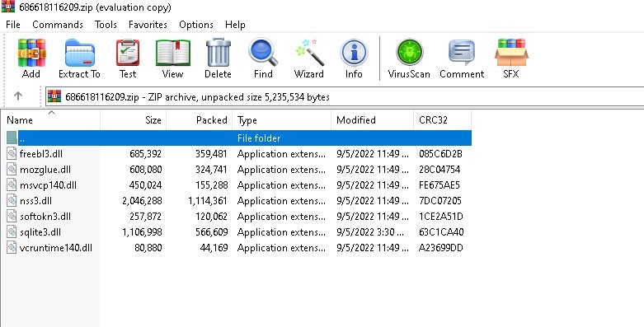Select msvcp140.dll file name
This screenshot has height=327, width=644.
48,185
